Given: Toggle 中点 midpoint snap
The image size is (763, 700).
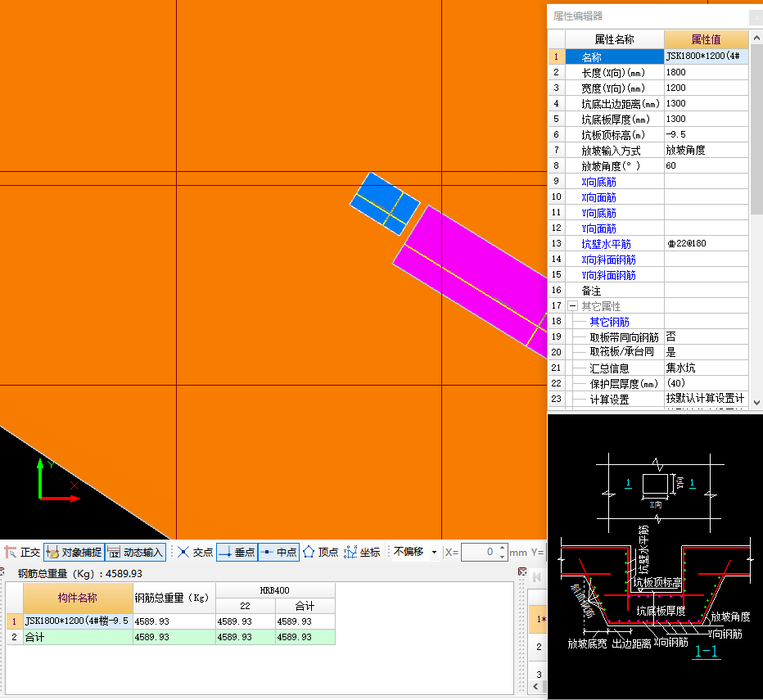Looking at the screenshot, I should [x=279, y=552].
